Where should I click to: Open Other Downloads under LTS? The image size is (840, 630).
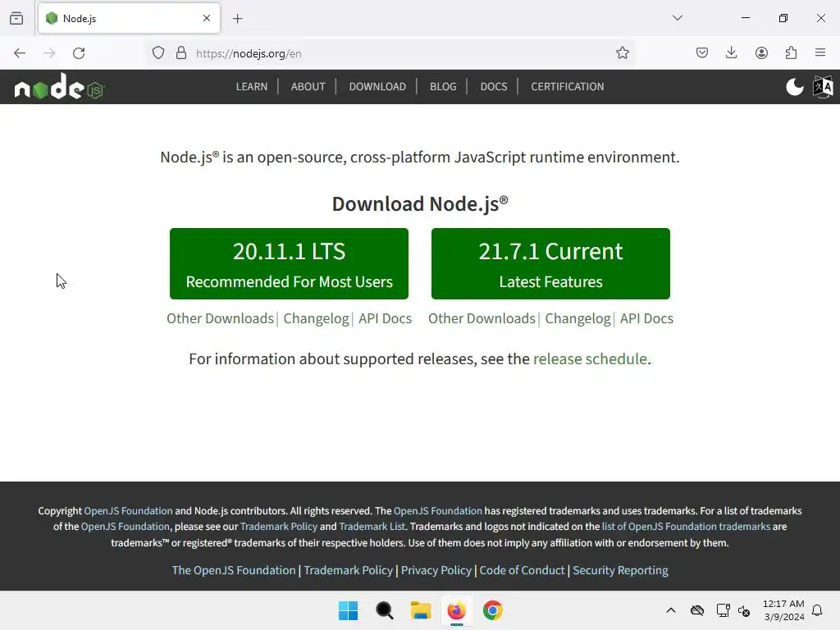[x=220, y=318]
